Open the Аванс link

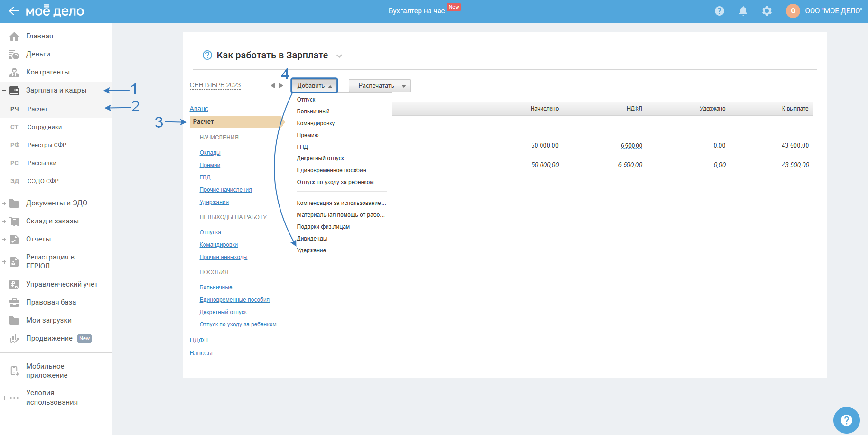point(199,109)
